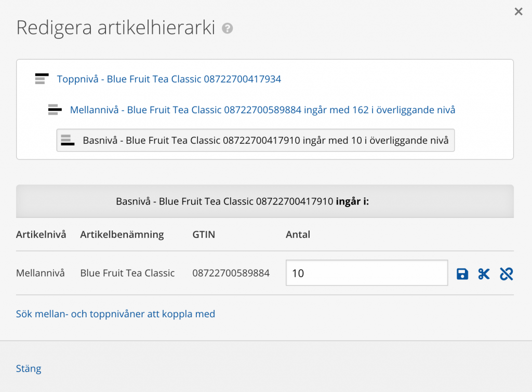This screenshot has height=392, width=532.
Task: Open Mellannivå 08722700589884 hierarchy link
Action: [x=262, y=110]
